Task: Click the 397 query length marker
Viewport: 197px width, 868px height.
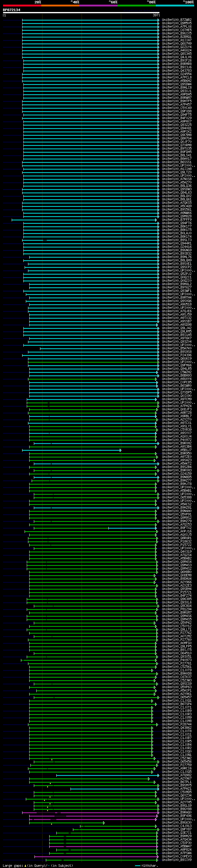Action: tap(155, 15)
